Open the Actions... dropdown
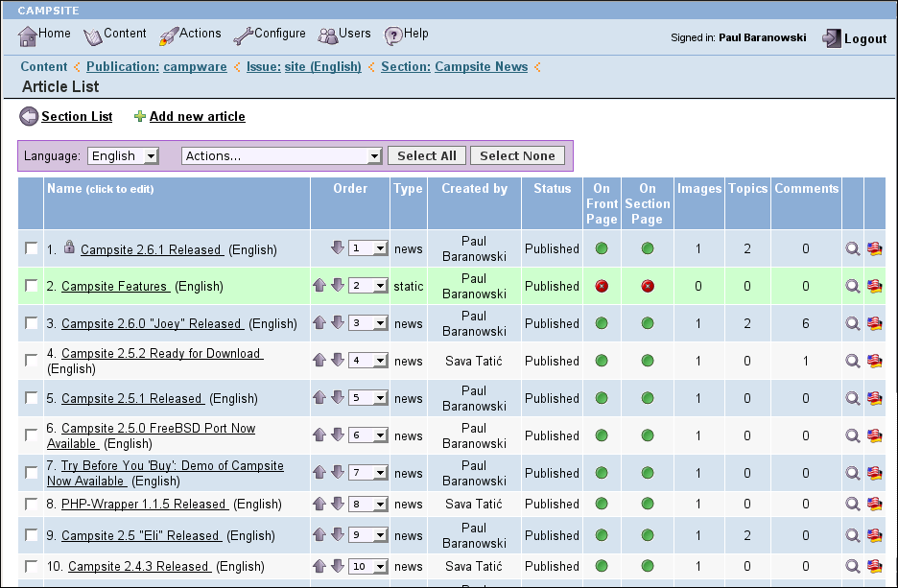Viewport: 898px width, 588px height. click(282, 155)
